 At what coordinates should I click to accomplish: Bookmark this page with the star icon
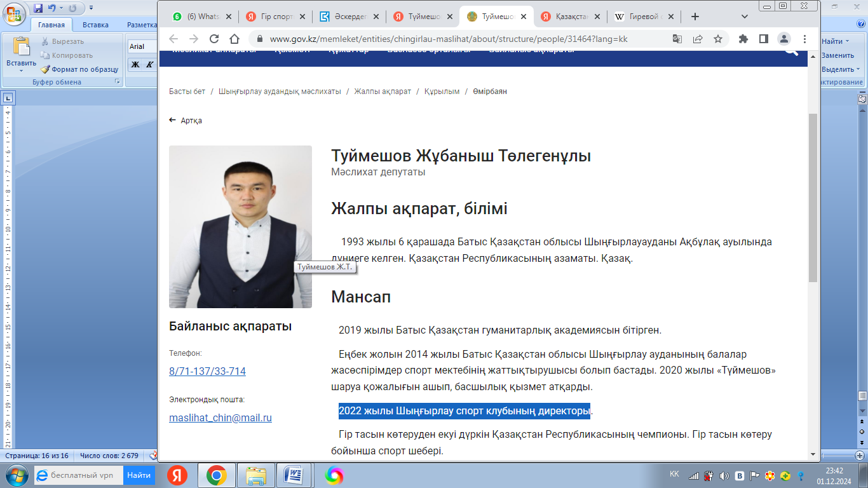click(x=718, y=39)
